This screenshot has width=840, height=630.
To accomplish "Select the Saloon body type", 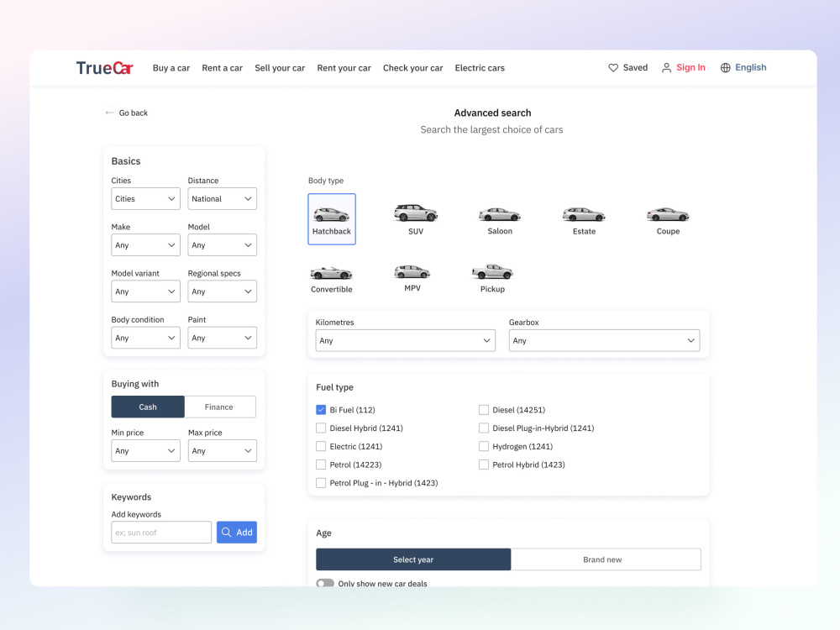I will 500,220.
